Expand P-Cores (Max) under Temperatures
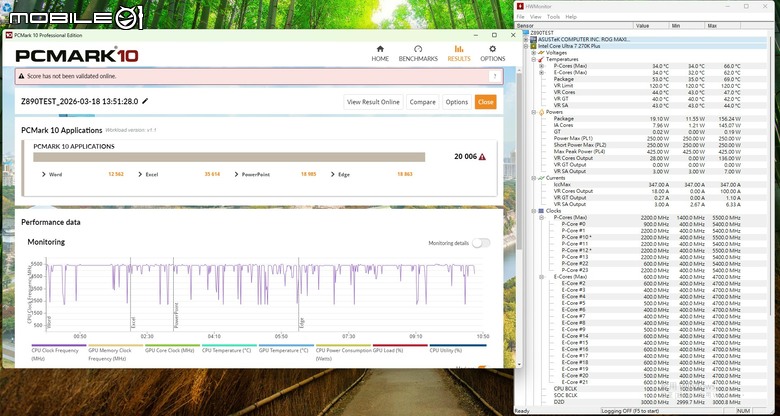This screenshot has width=780, height=416. tap(542, 66)
